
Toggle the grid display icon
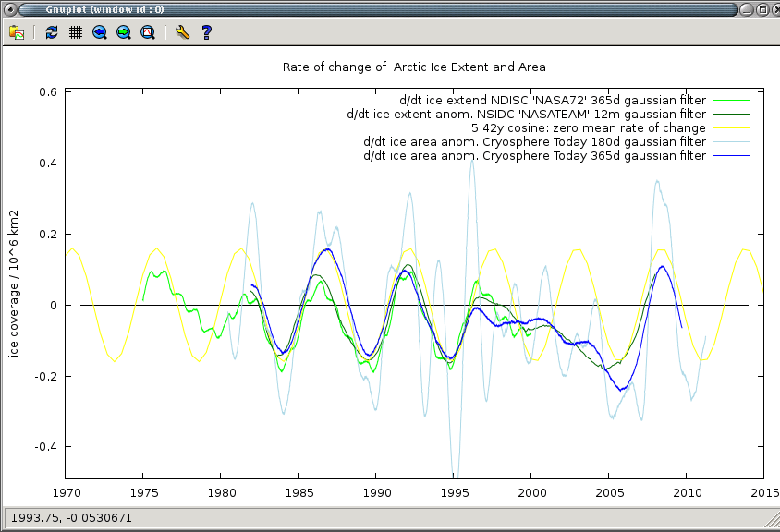click(x=76, y=33)
